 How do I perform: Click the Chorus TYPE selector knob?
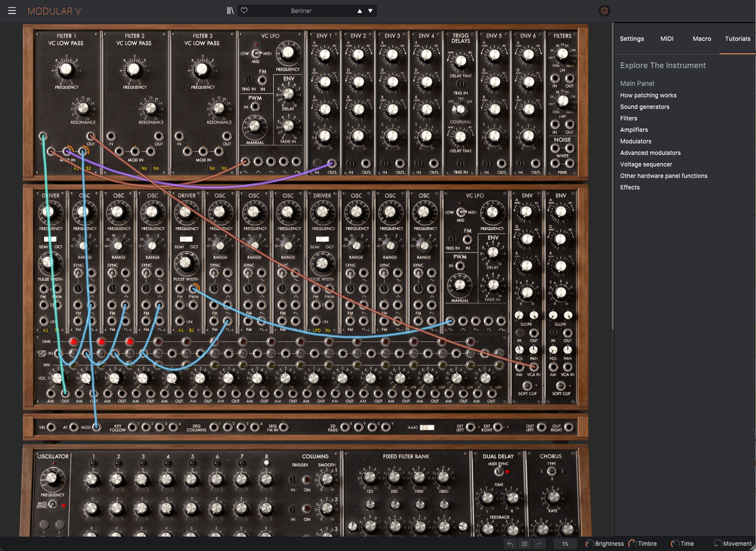click(552, 471)
